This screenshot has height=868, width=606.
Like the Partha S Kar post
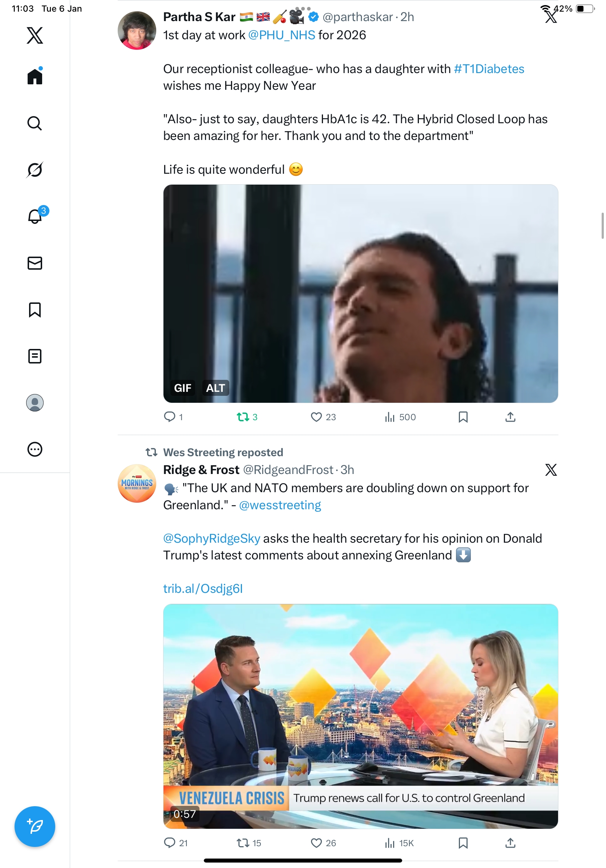pyautogui.click(x=316, y=417)
